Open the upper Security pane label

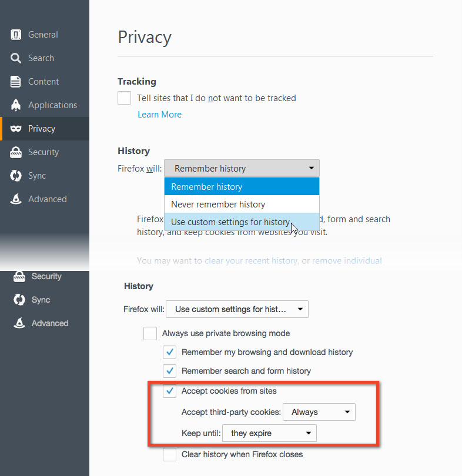[x=43, y=152]
